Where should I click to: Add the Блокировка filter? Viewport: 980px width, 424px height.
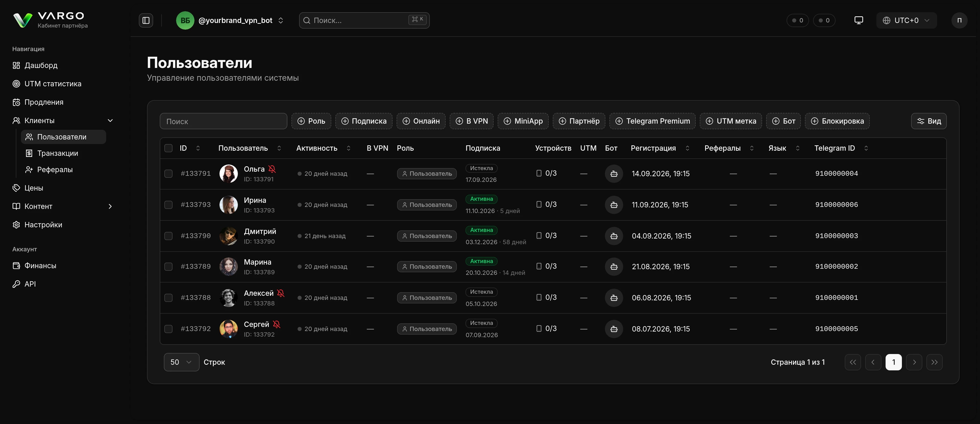pyautogui.click(x=837, y=121)
